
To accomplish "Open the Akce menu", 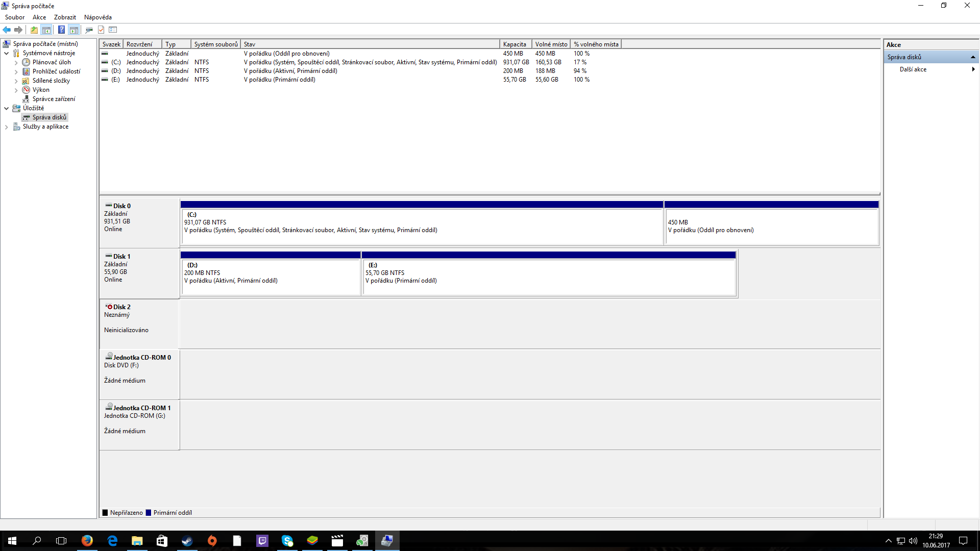I will (x=39, y=17).
